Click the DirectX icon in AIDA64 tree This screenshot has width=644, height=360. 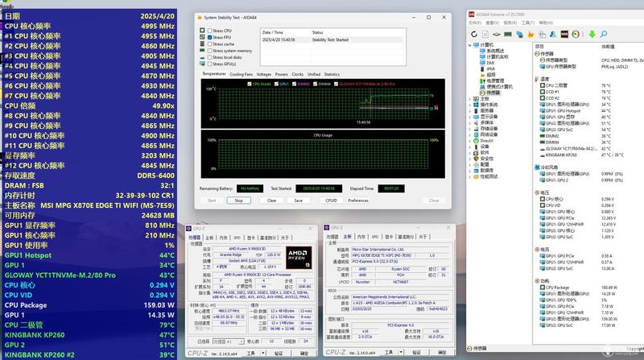click(476, 141)
